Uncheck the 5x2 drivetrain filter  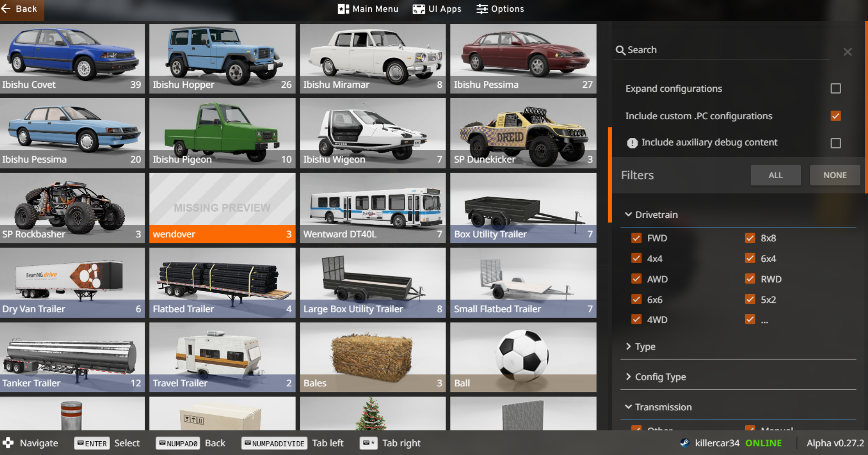coord(750,299)
